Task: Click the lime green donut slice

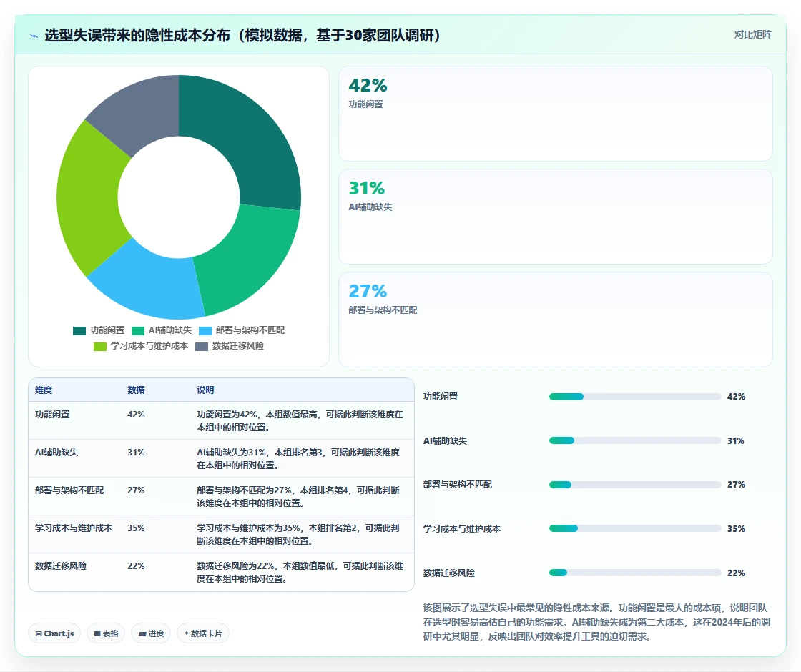Action: [89, 199]
